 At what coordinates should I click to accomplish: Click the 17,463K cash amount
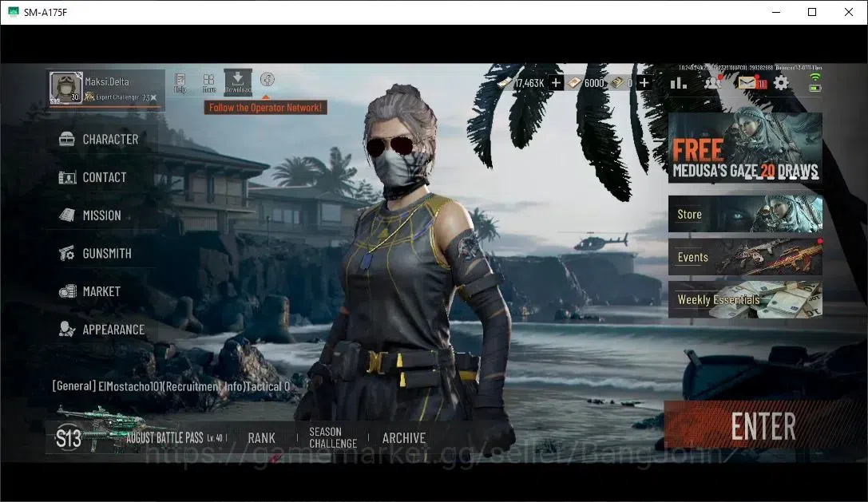529,83
